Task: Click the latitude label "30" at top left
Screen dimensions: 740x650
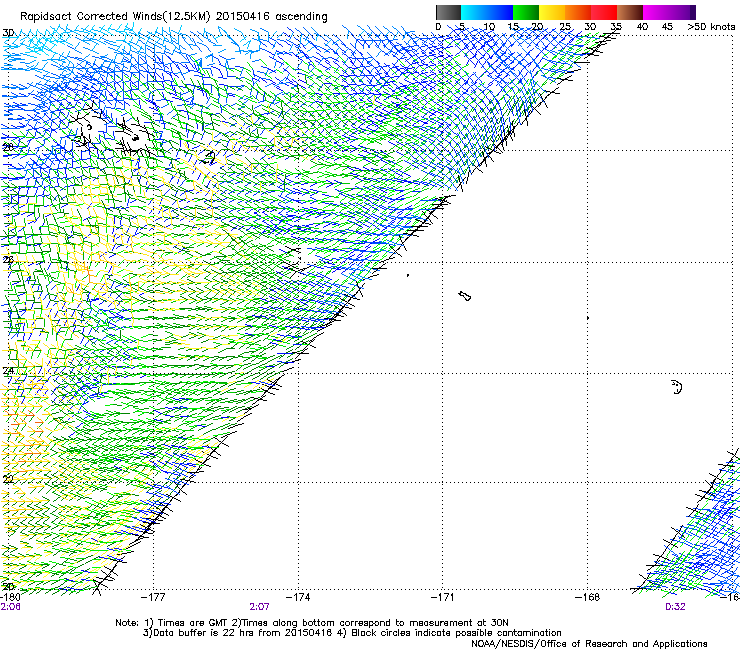Action: pyautogui.click(x=8, y=33)
